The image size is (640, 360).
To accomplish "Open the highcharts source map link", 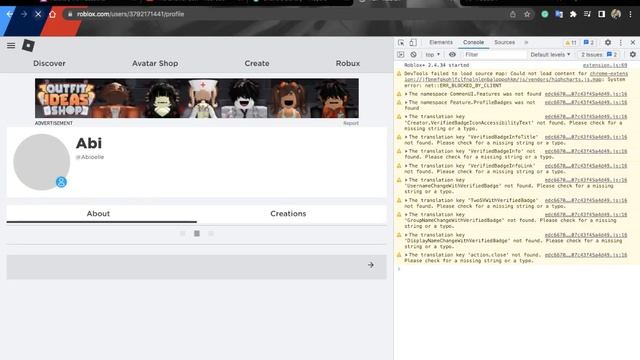I will (x=515, y=77).
